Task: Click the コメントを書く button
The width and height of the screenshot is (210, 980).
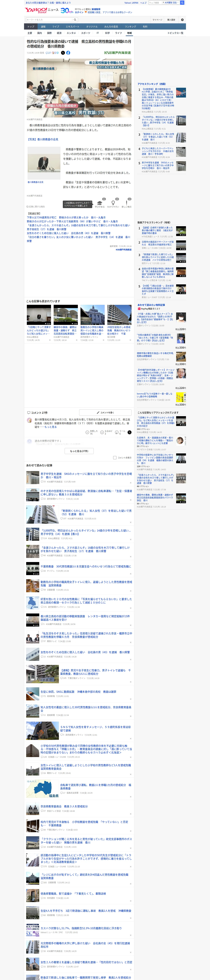Action: click(x=105, y=412)
